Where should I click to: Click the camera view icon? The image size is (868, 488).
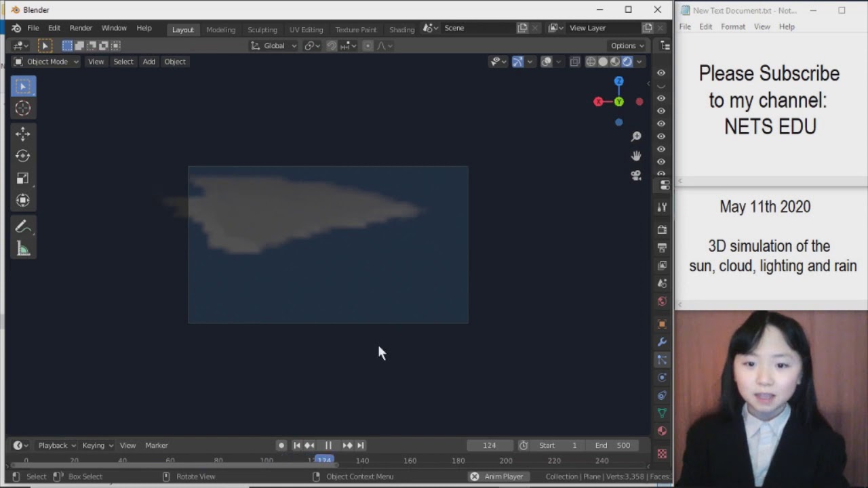[636, 175]
